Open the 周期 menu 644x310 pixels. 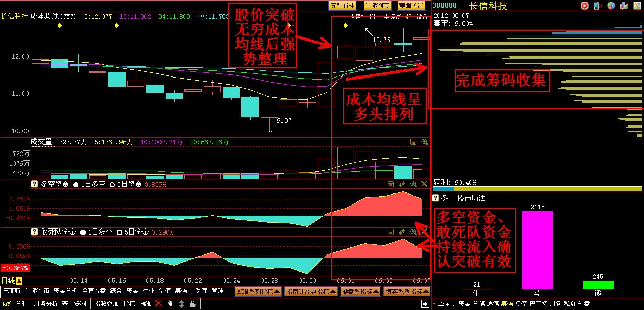[357, 16]
